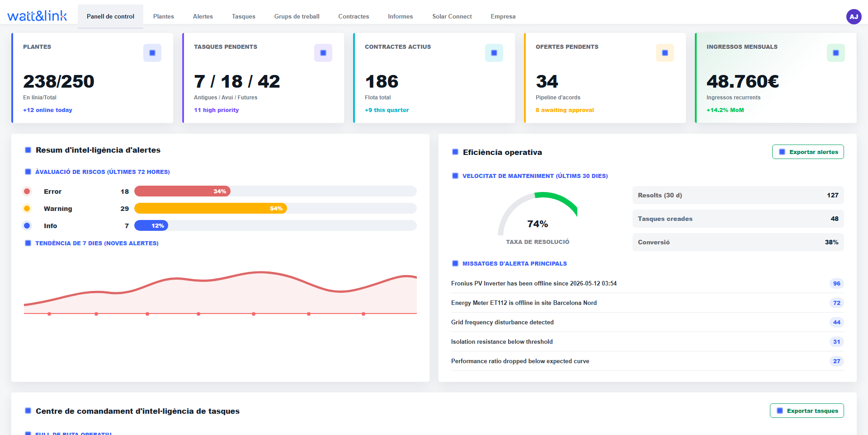Click icon beside Velocitat de manteniment heading

coord(455,176)
